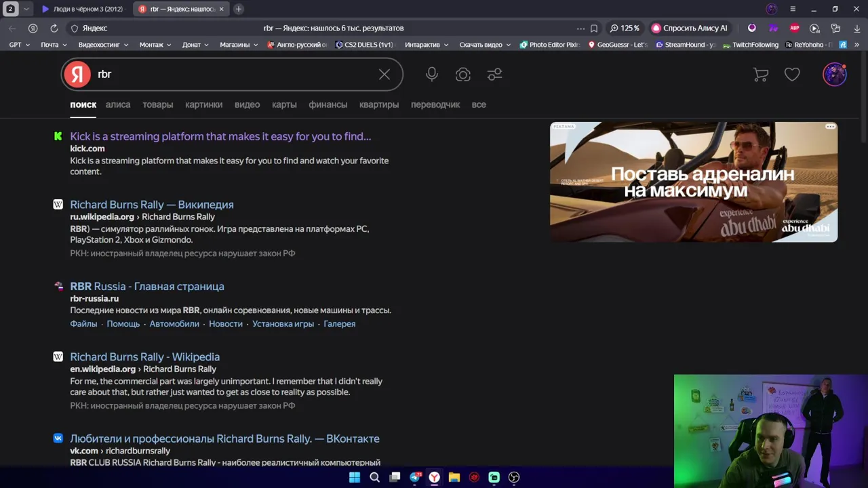Open favorites heart icon
The image size is (868, 488).
pyautogui.click(x=792, y=75)
